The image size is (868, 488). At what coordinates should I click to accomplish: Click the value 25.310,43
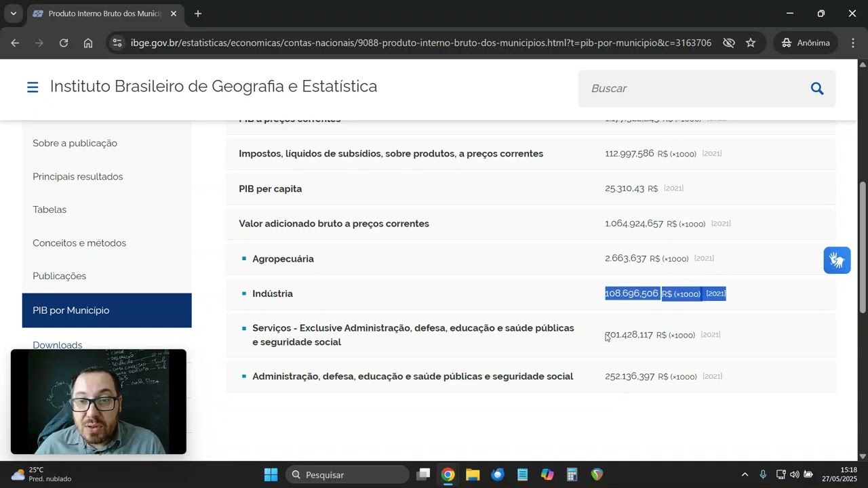625,188
